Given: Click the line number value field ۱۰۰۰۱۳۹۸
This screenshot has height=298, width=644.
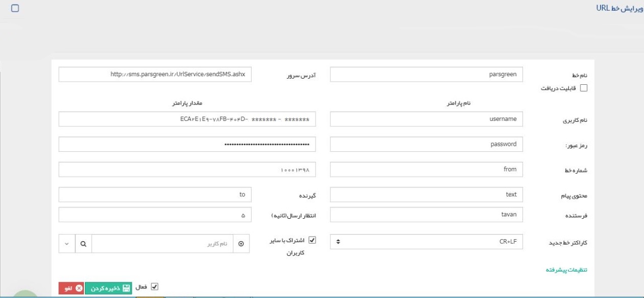Looking at the screenshot, I should click(187, 170).
